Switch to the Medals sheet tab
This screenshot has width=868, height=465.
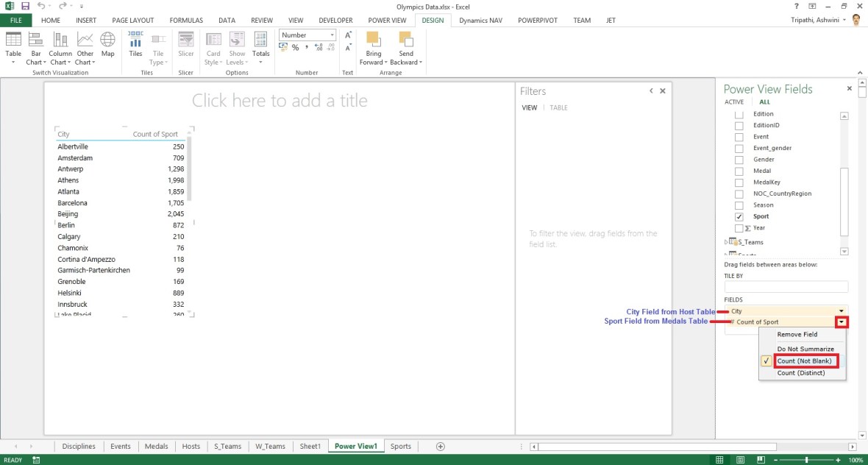click(x=156, y=447)
